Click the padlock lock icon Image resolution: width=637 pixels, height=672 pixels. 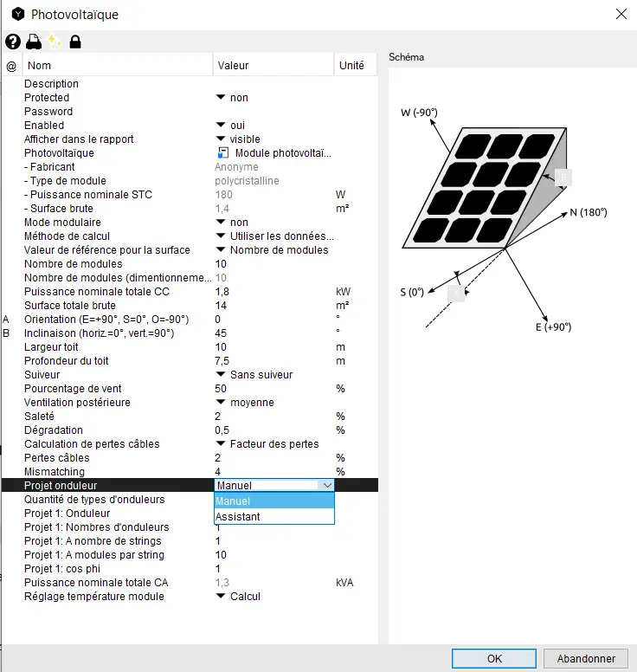click(75, 42)
